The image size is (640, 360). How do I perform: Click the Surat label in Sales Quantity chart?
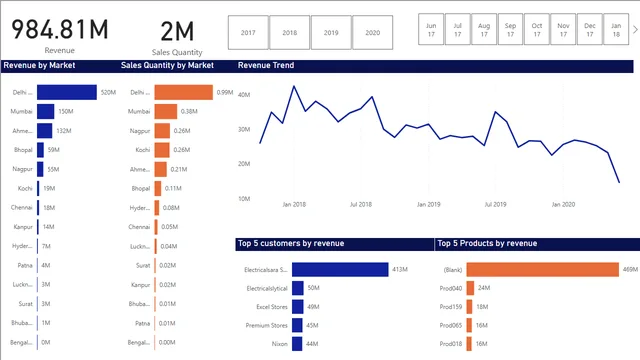click(143, 265)
